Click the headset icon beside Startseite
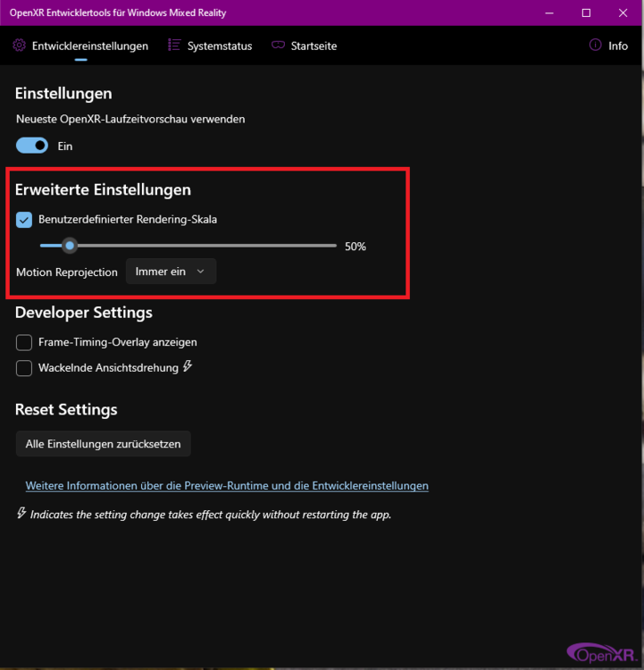Image resolution: width=644 pixels, height=670 pixels. (278, 45)
